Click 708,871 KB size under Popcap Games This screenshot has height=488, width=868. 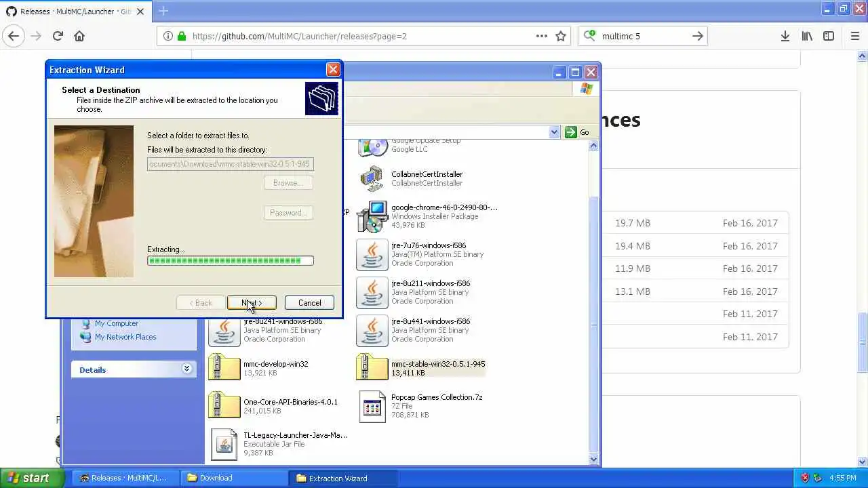click(x=410, y=415)
